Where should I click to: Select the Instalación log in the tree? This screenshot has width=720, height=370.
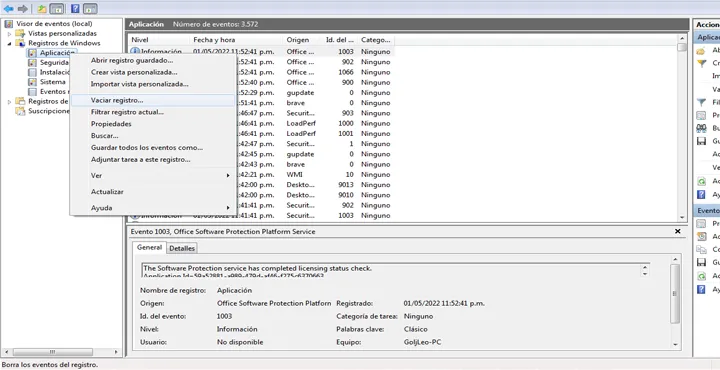point(55,72)
